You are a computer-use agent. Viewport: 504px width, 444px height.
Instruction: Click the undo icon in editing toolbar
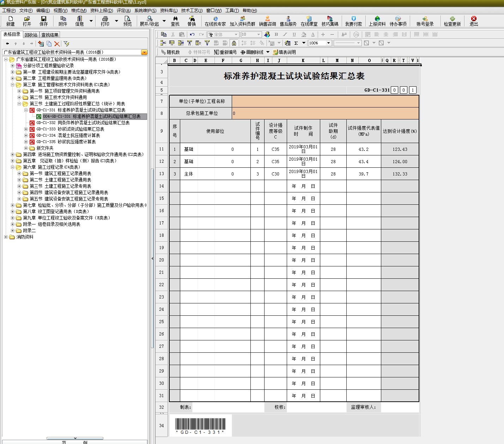click(x=192, y=35)
